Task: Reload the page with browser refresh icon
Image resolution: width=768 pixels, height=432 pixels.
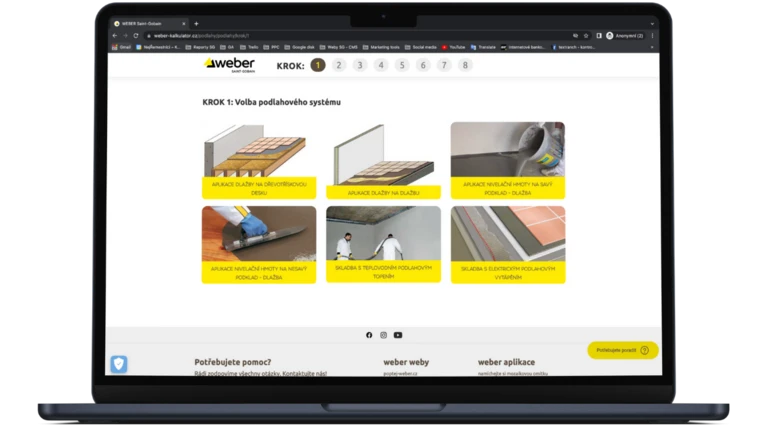Action: (135, 35)
